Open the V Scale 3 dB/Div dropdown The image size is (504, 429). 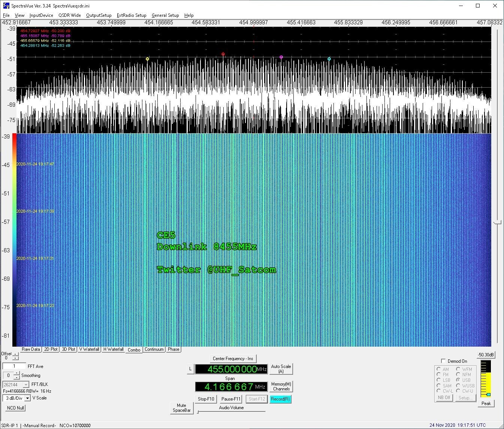pyautogui.click(x=27, y=398)
